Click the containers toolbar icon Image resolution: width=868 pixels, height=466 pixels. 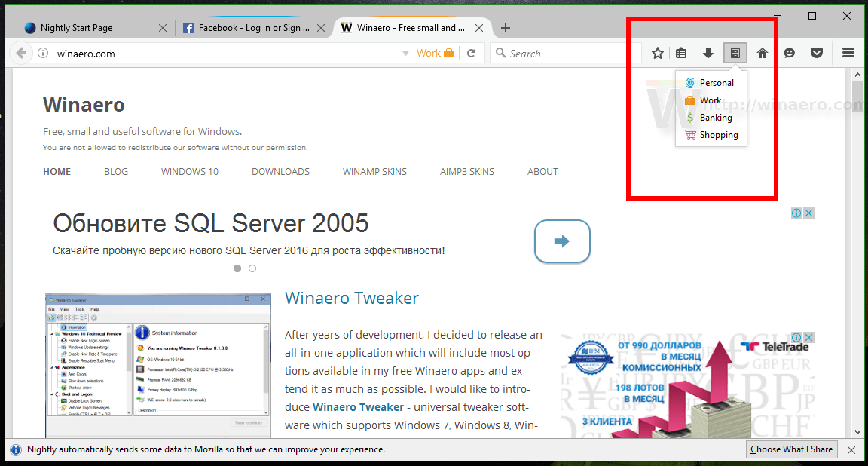click(x=735, y=53)
